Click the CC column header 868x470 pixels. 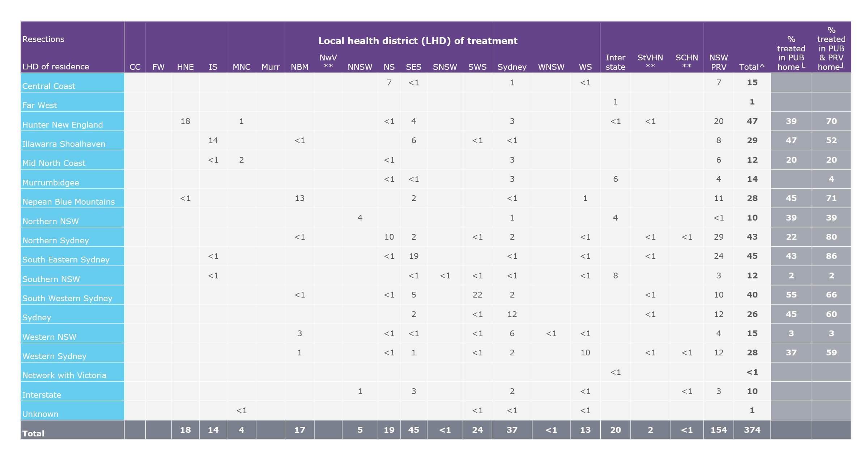click(x=135, y=67)
